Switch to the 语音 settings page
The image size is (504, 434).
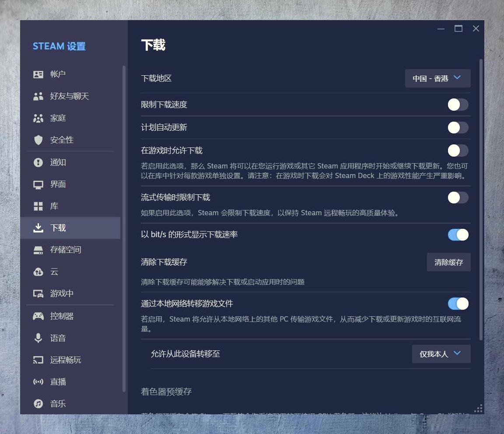[x=70, y=338]
